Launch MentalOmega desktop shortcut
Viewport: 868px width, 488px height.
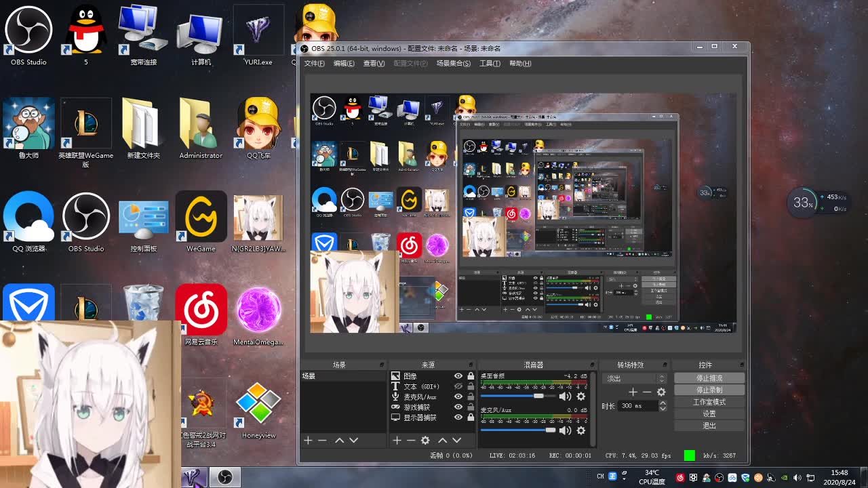tap(258, 315)
